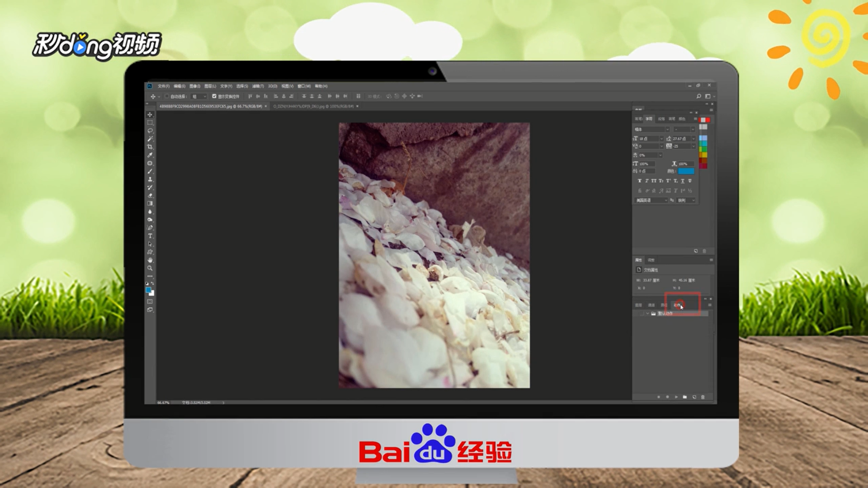
Task: Click the search icon in options bar
Action: pos(698,96)
